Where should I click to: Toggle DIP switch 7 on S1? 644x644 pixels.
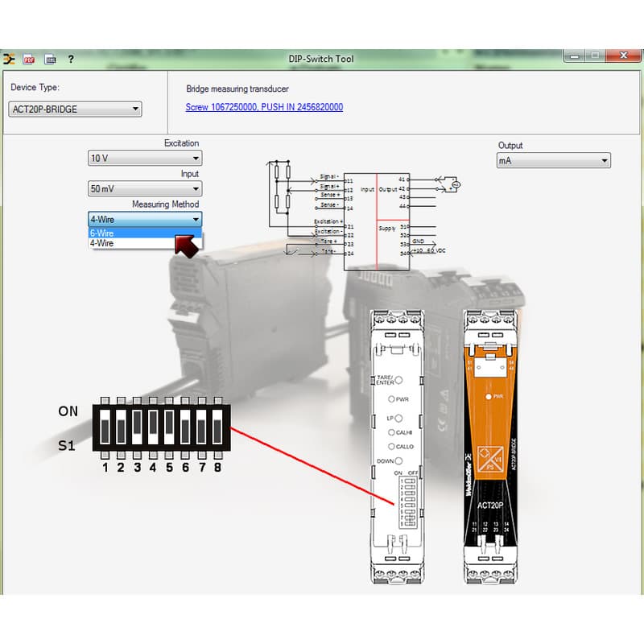coord(202,427)
